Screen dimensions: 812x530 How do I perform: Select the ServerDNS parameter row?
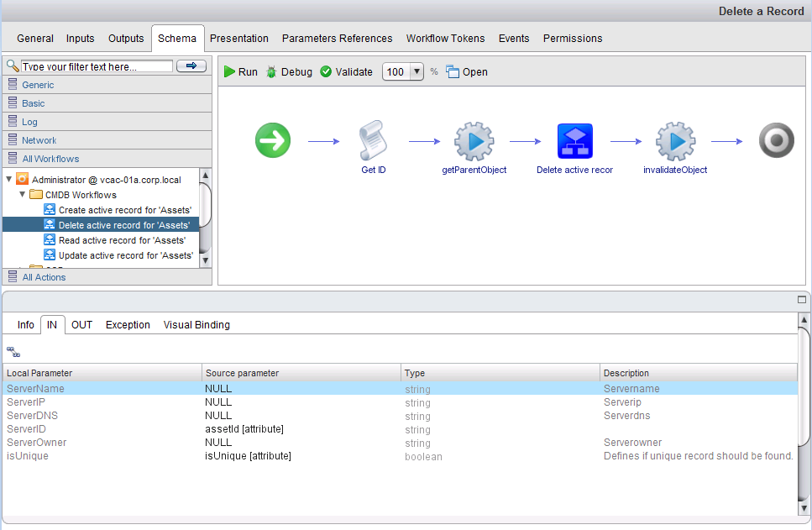point(400,416)
